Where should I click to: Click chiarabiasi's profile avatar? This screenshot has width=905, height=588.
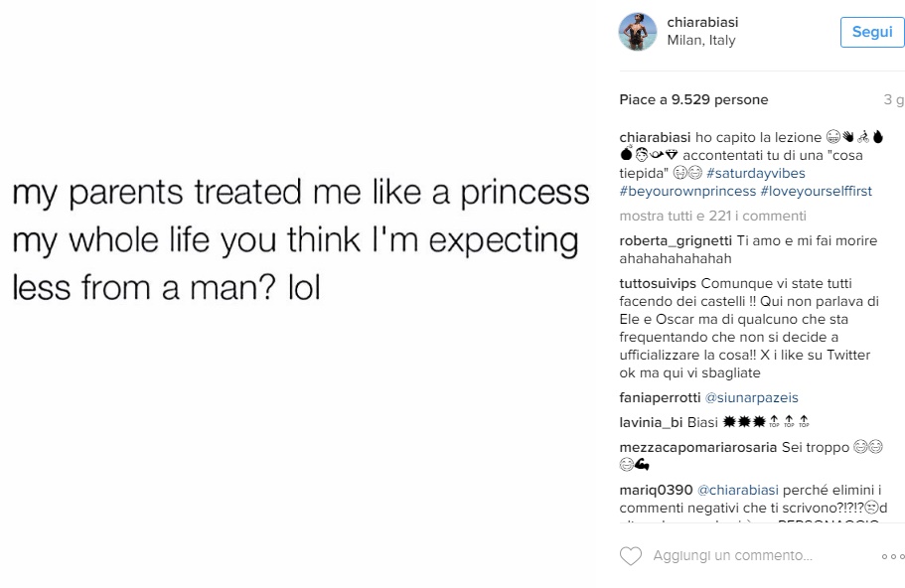pos(636,32)
